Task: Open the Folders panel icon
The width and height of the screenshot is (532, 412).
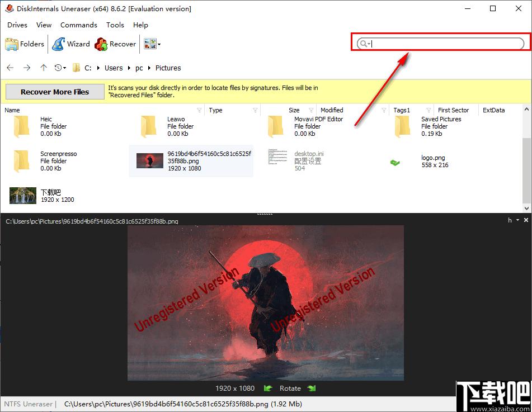Action: point(12,44)
